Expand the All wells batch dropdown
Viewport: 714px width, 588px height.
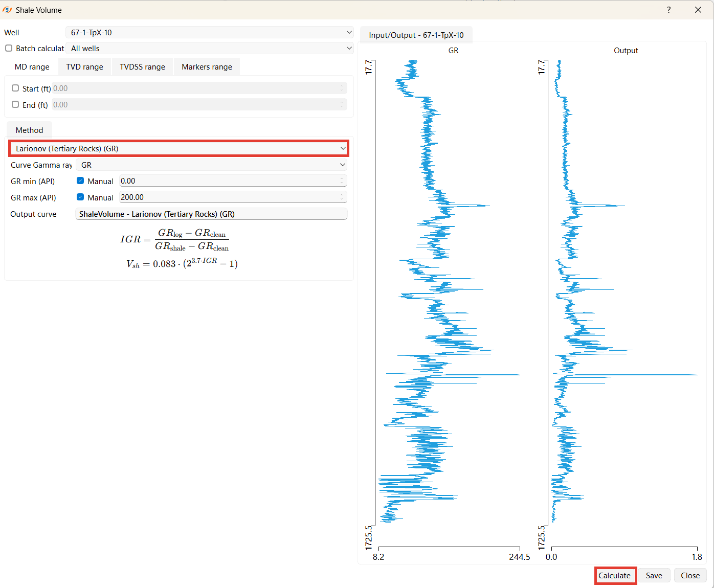tap(210, 48)
